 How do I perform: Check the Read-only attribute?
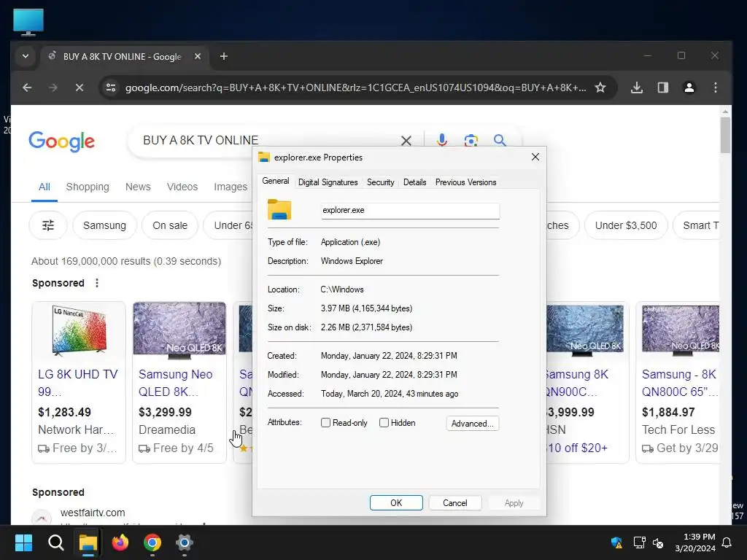coord(326,423)
